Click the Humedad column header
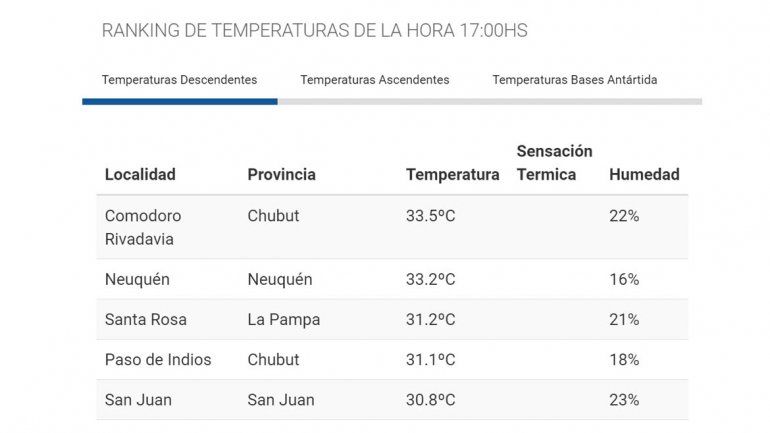Viewport: 770px width, 433px height. coord(644,174)
